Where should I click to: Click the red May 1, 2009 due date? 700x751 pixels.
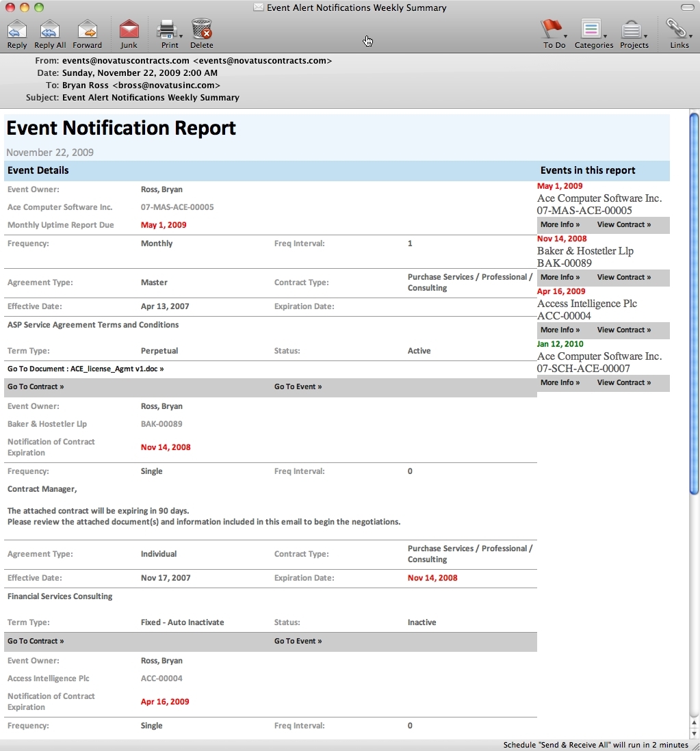[x=164, y=225]
